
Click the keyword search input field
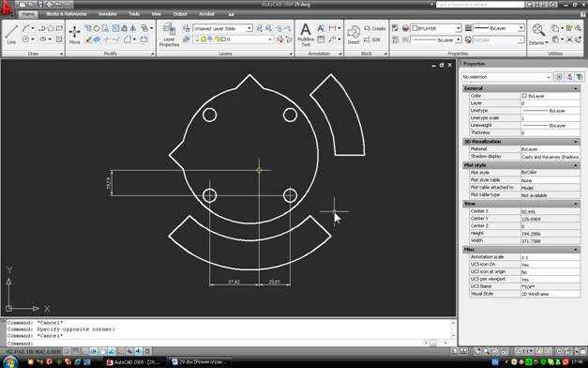(x=480, y=5)
